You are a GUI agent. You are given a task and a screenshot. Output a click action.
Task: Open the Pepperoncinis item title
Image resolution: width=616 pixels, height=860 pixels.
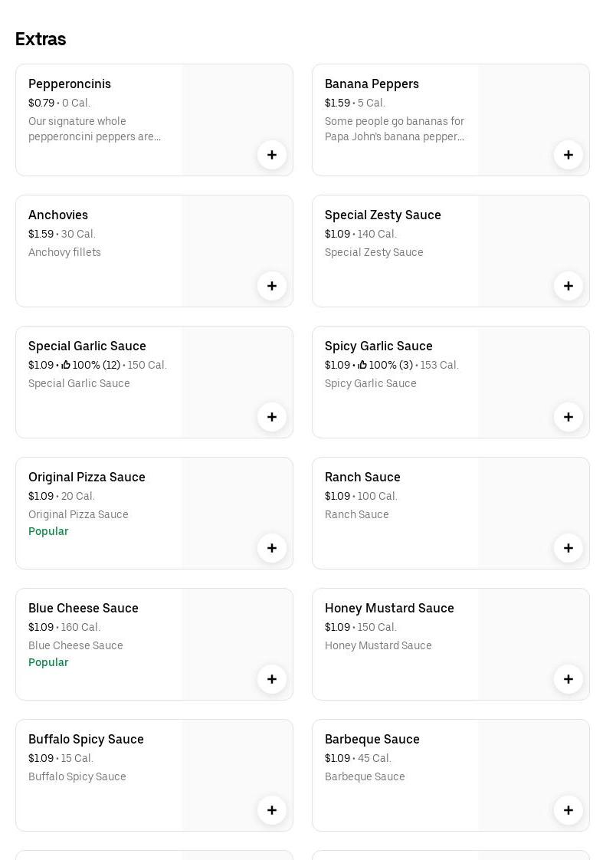point(70,84)
